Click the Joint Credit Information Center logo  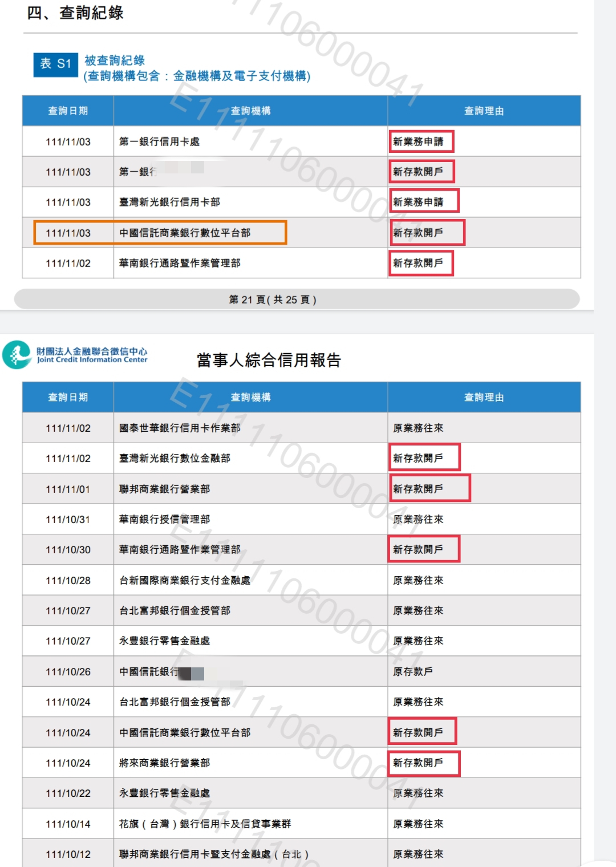[x=75, y=355]
